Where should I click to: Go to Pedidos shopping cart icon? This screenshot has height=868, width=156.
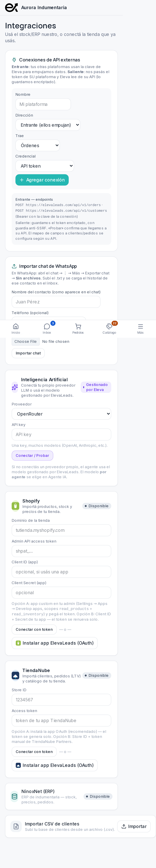78,326
